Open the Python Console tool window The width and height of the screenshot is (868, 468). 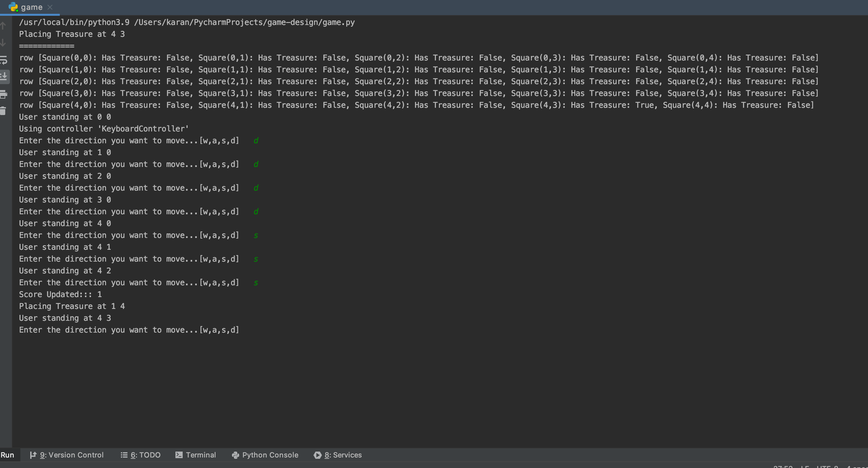coord(270,455)
